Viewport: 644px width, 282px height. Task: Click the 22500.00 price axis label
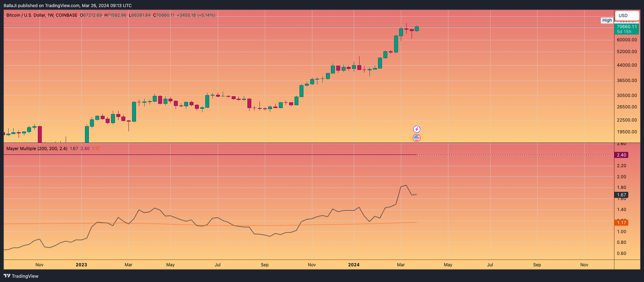point(627,120)
